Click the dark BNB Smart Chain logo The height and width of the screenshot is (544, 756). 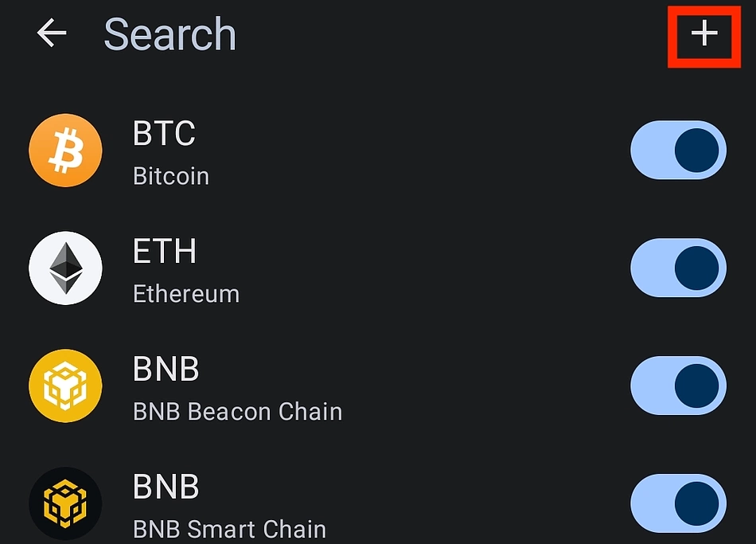pos(65,503)
